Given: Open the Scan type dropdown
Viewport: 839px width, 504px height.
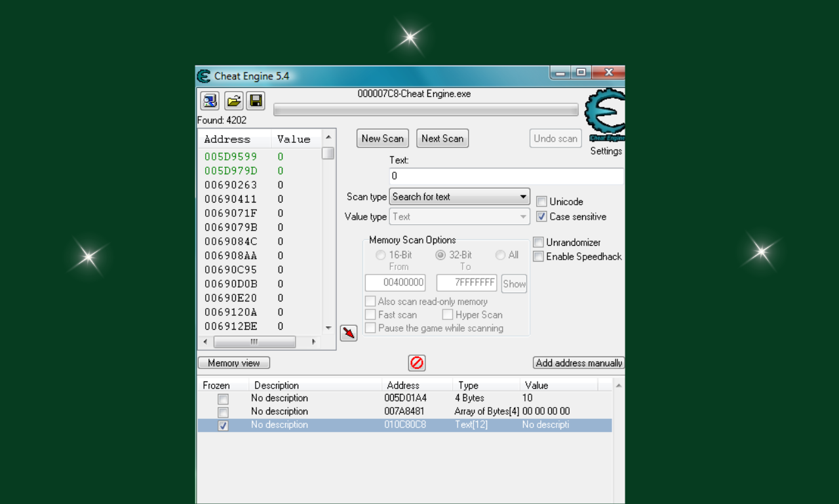Looking at the screenshot, I should [459, 197].
